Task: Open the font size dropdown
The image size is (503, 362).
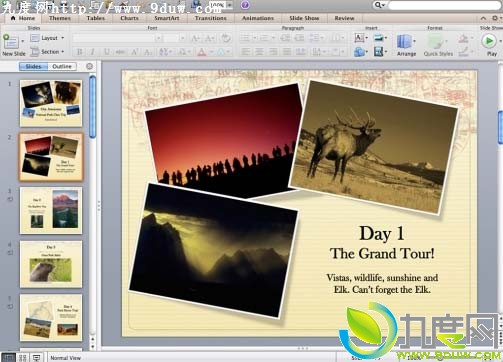Action: point(182,38)
